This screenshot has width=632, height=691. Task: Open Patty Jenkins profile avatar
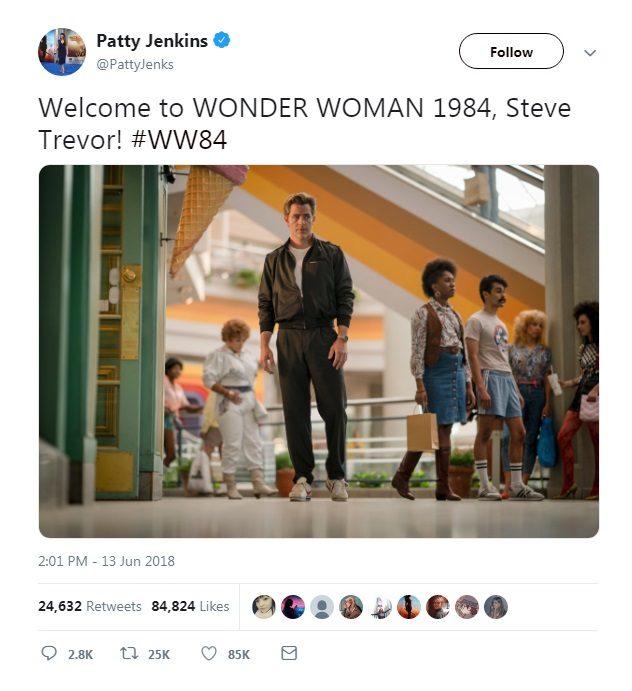(62, 52)
